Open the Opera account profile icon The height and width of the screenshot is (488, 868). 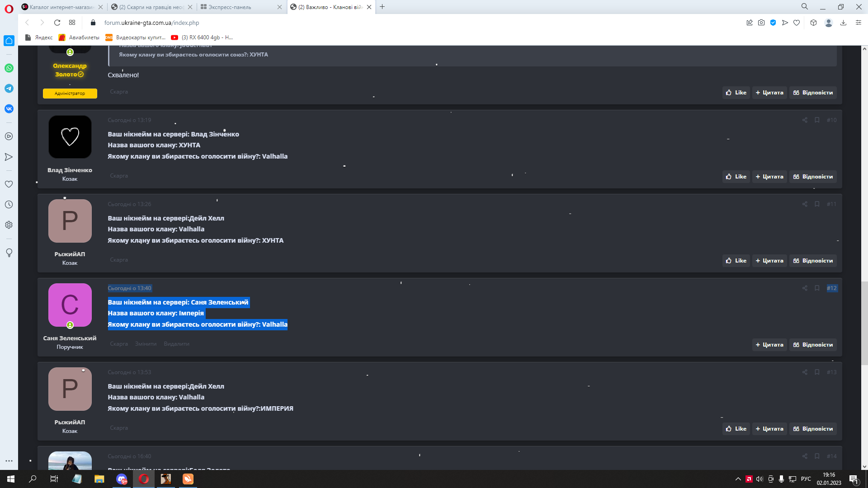[829, 23]
